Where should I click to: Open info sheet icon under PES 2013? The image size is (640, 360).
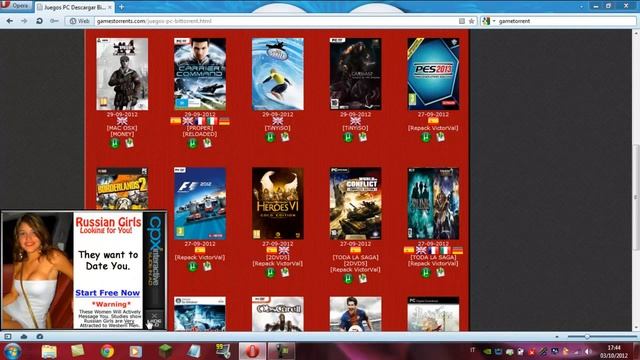click(x=440, y=137)
